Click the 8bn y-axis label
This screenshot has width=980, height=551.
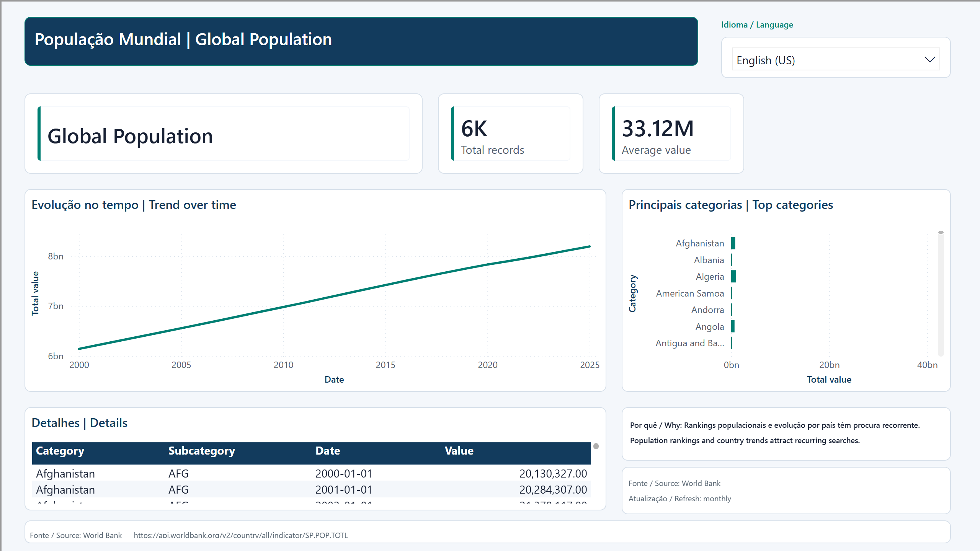coord(56,256)
